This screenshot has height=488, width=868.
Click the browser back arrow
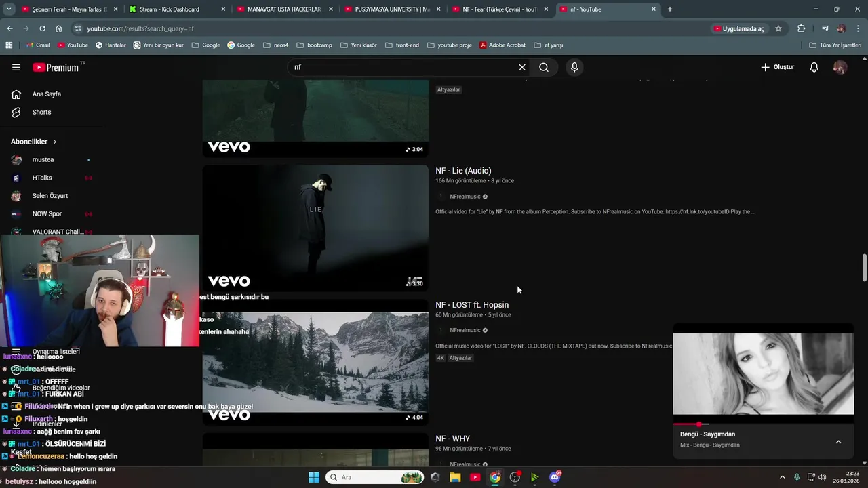[9, 28]
